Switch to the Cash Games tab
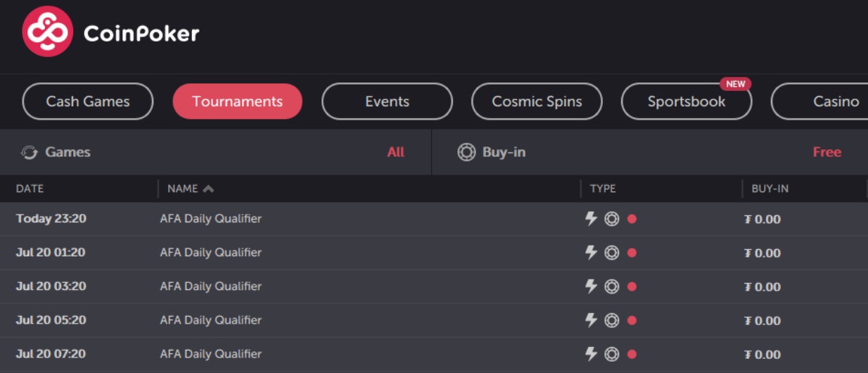Image resolution: width=868 pixels, height=373 pixels. 88,101
